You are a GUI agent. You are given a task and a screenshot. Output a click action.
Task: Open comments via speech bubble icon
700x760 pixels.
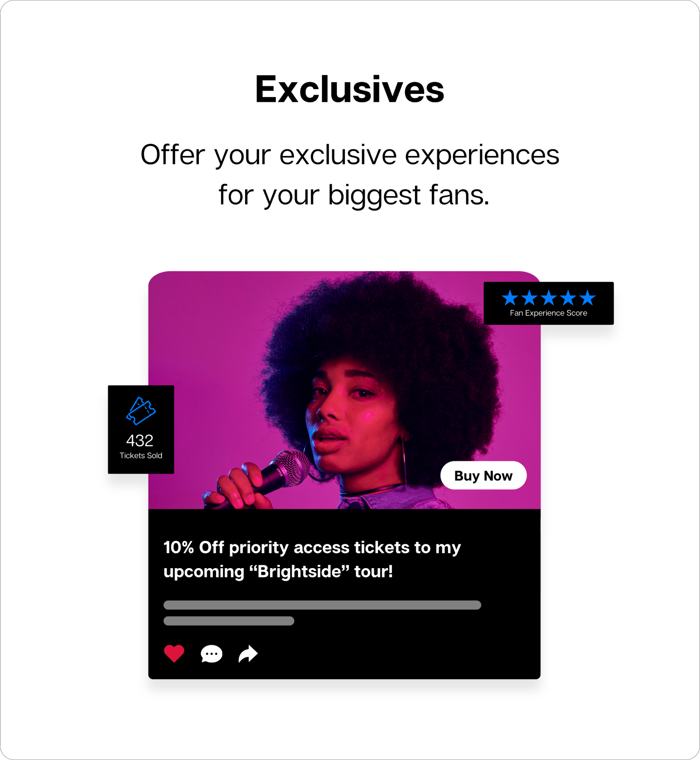(x=211, y=654)
